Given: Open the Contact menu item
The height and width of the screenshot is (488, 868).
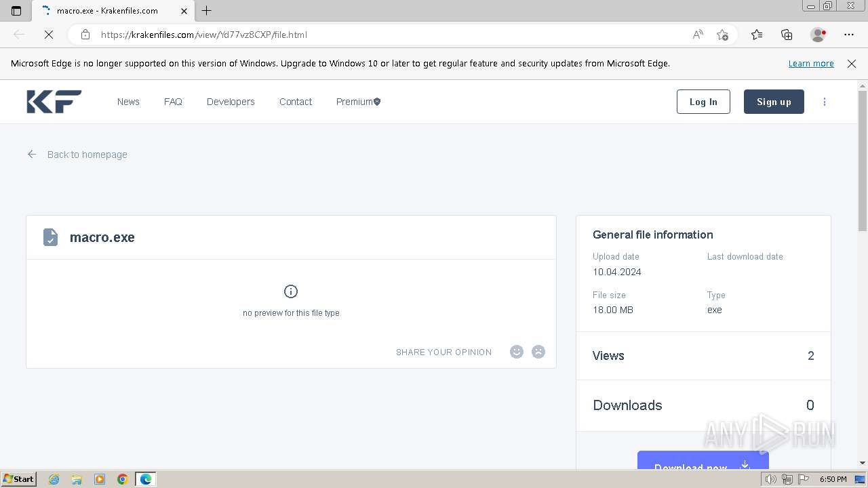Looking at the screenshot, I should point(296,102).
